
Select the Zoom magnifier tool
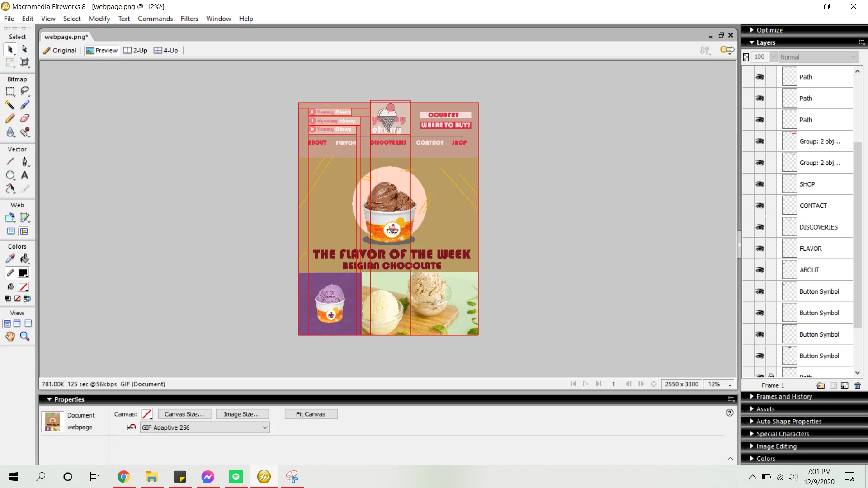tap(24, 336)
